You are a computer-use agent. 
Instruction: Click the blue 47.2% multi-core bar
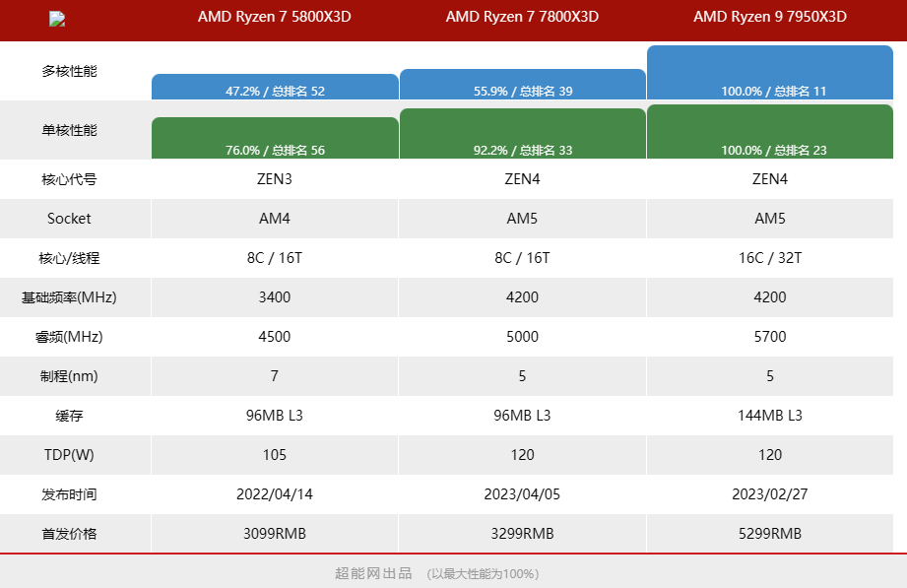pyautogui.click(x=275, y=88)
